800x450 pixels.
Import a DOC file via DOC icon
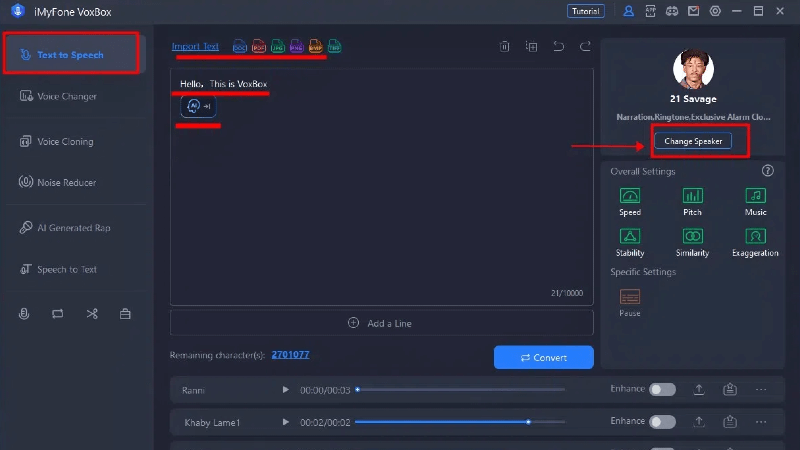click(239, 46)
